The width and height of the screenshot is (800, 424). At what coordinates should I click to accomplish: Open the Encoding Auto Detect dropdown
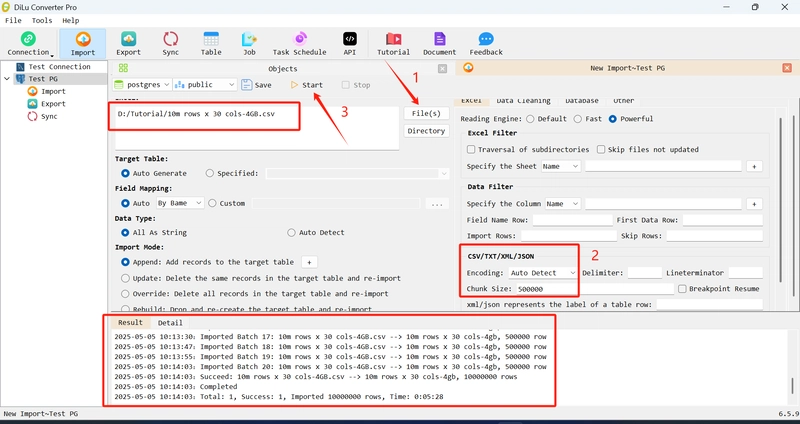click(542, 273)
